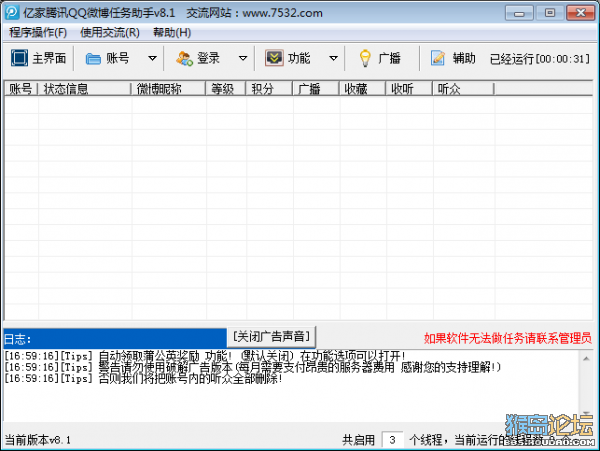Expand the 账号 dropdown arrow
600x451 pixels.
pos(152,59)
